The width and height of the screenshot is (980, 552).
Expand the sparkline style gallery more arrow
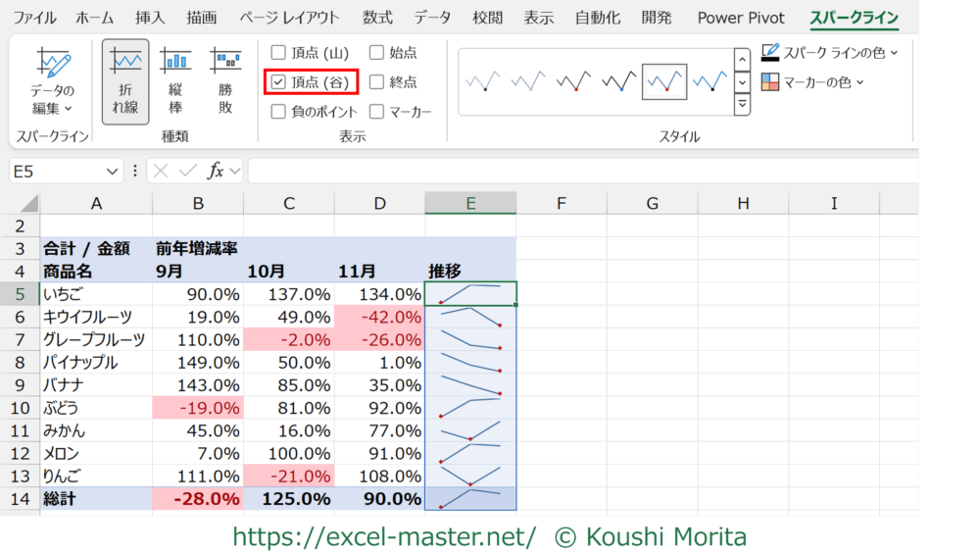742,104
